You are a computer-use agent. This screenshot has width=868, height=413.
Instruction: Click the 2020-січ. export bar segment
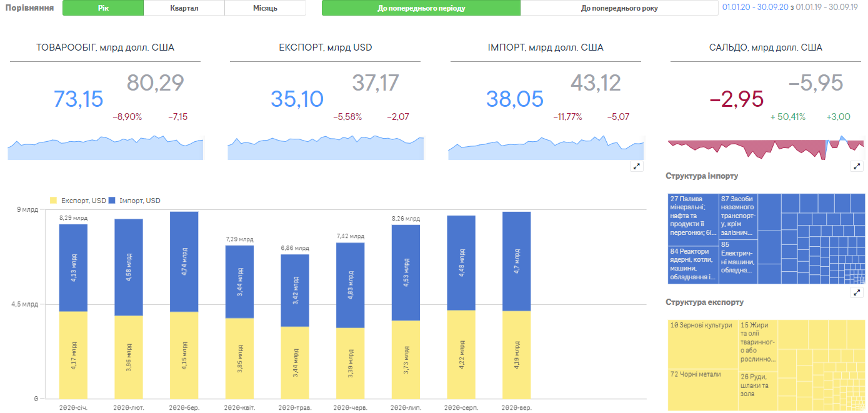tap(74, 354)
